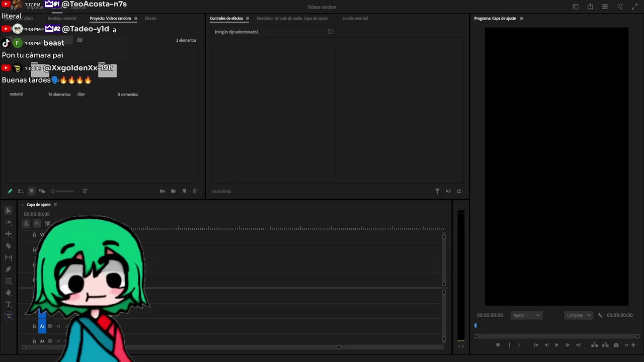The height and width of the screenshot is (362, 644).
Task: Open Program monitor wrench settings
Action: coord(600,315)
